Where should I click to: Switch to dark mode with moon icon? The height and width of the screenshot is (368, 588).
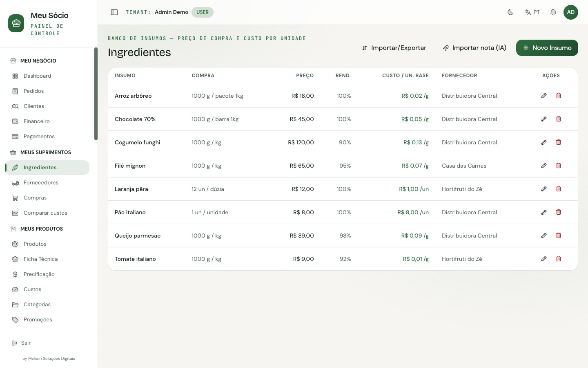pos(510,12)
